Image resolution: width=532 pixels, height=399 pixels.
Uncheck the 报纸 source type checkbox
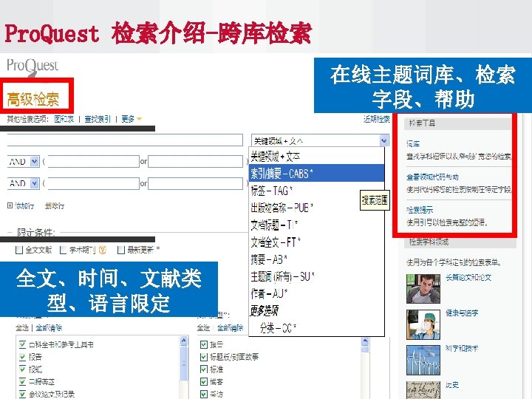click(22, 369)
